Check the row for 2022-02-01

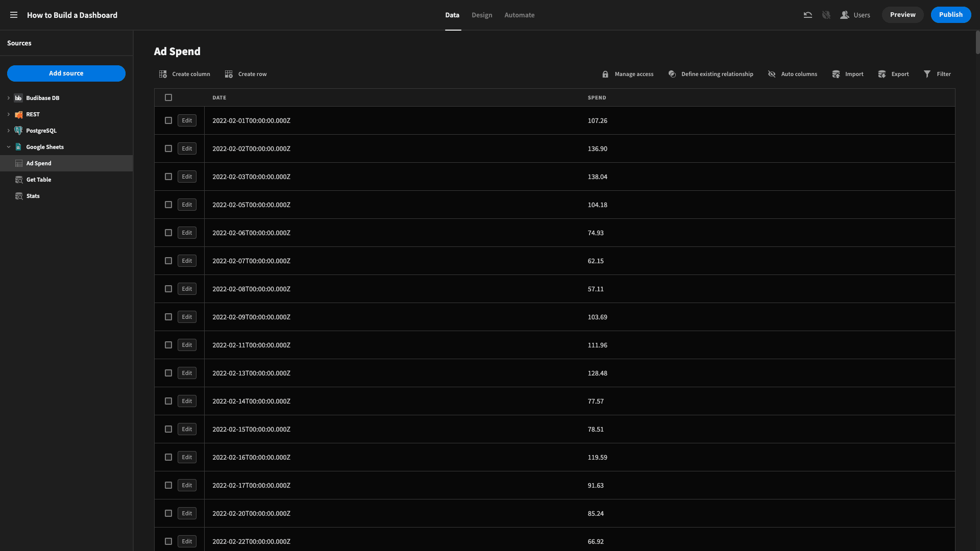(x=168, y=120)
